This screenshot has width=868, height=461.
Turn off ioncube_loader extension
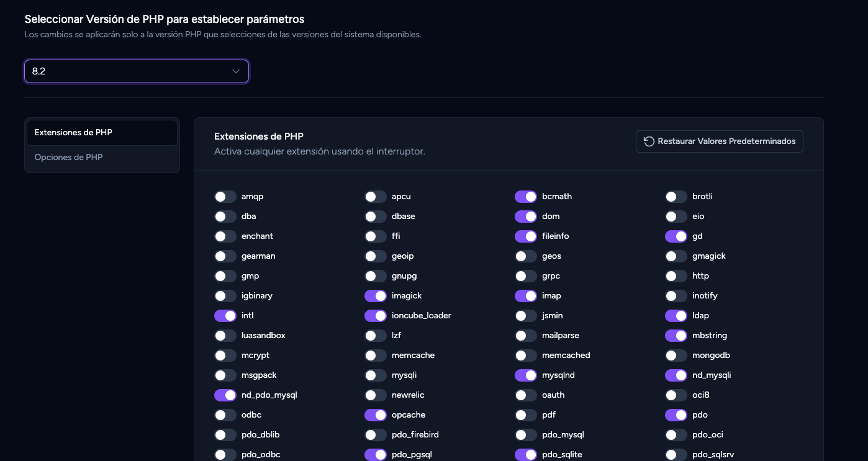pyautogui.click(x=376, y=316)
